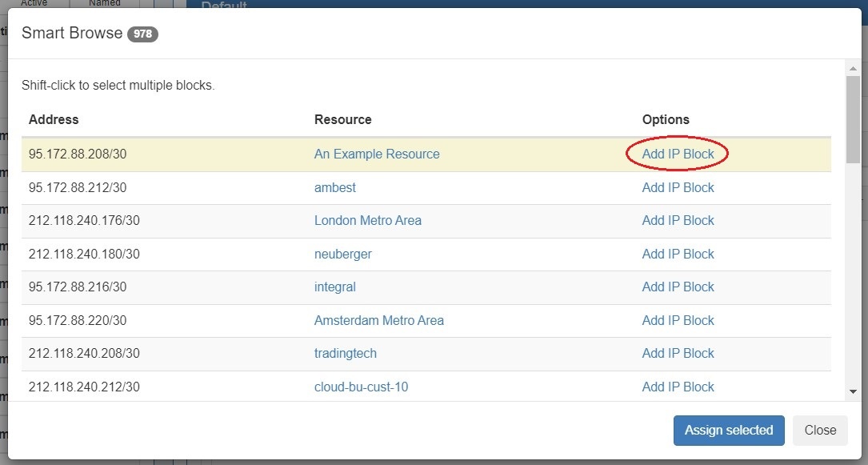Open the neuberger resource link
Screen dimensions: 868x465
(342, 254)
